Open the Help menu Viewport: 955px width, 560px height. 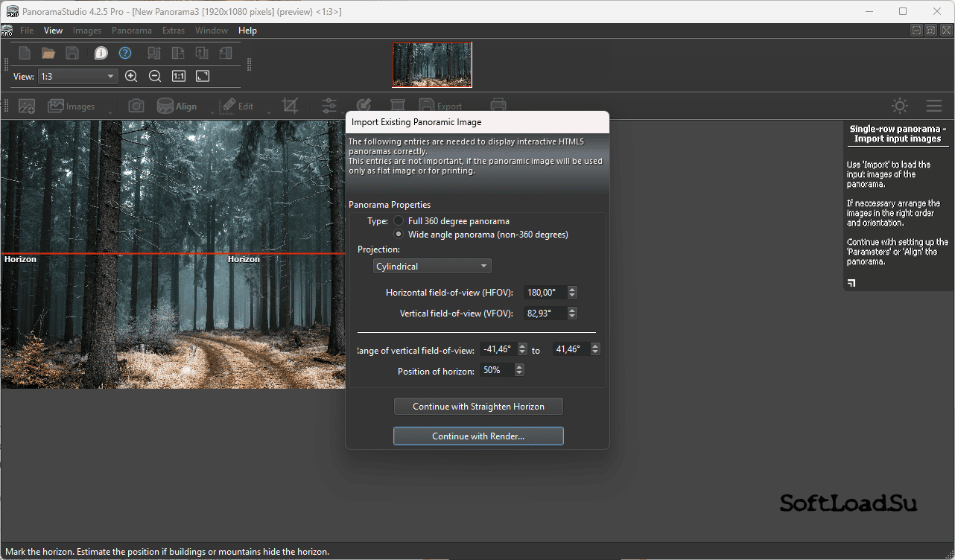(x=247, y=31)
